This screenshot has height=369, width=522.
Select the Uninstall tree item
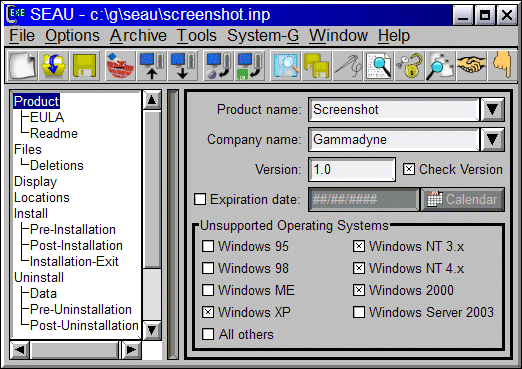pos(39,277)
